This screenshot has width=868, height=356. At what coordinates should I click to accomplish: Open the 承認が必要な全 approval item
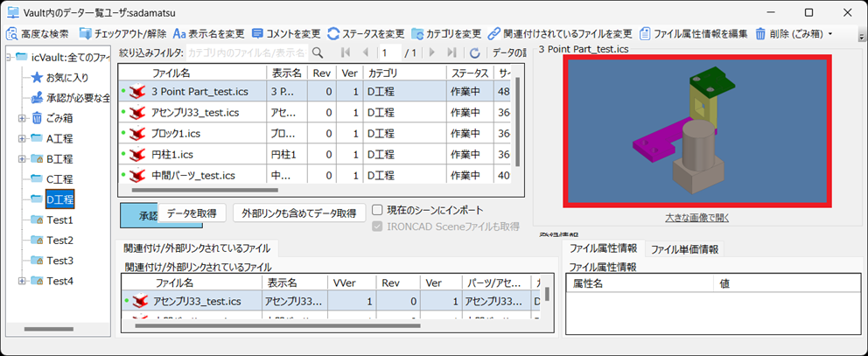70,98
